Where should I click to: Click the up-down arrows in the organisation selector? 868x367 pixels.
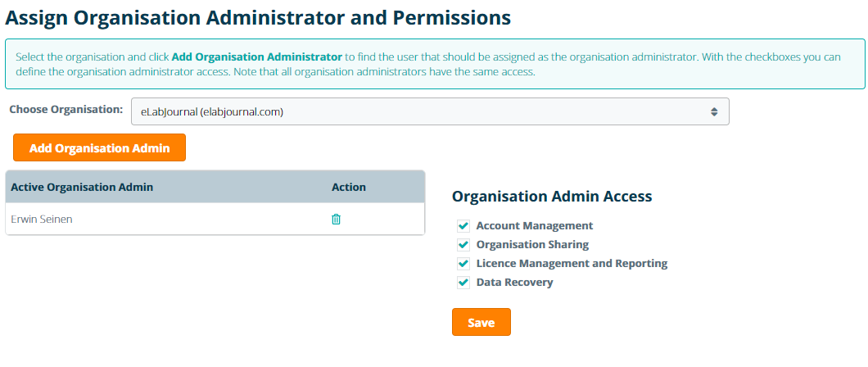tap(714, 111)
